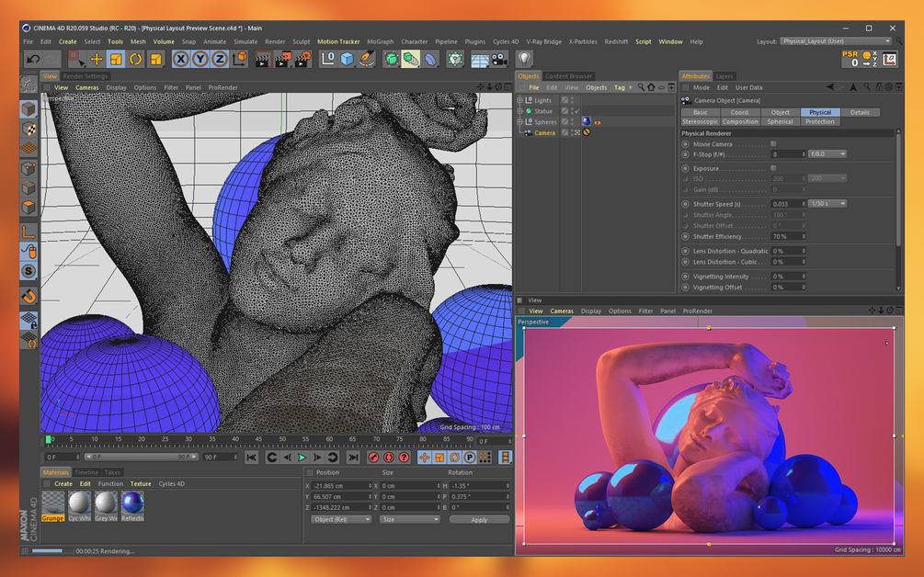Click the Composition attribute button
This screenshot has height=577, width=924.
click(740, 122)
